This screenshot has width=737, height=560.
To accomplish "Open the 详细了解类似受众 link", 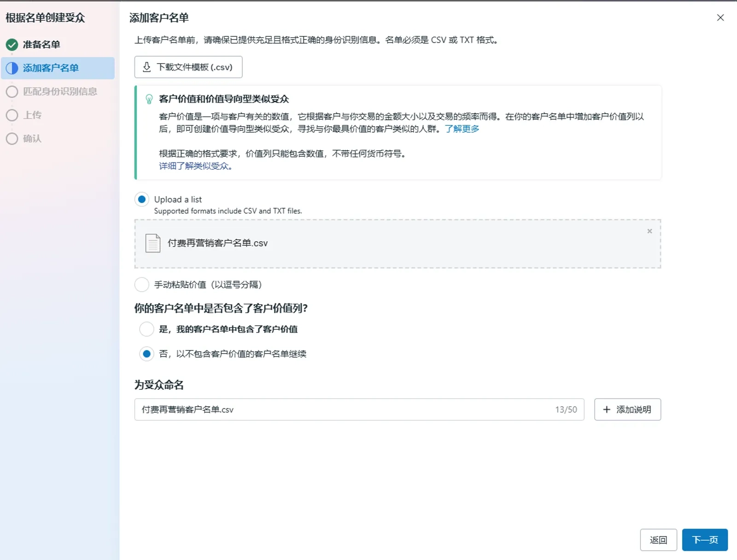I will 195,166.
